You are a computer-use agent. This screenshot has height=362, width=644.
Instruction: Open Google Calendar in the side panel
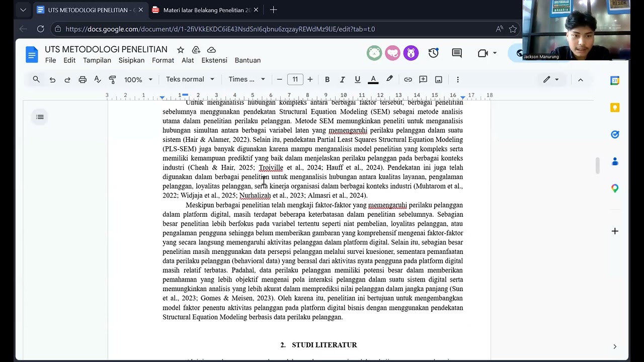(615, 80)
